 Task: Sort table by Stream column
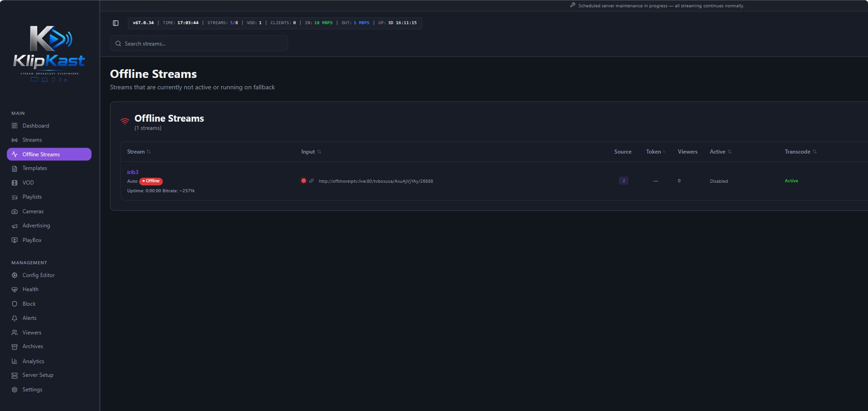pyautogui.click(x=139, y=152)
